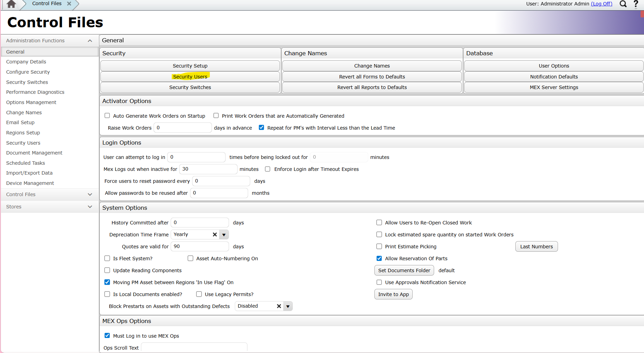644x353 pixels.
Task: Enable Auto Generate Work Orders on Startup
Action: click(107, 116)
